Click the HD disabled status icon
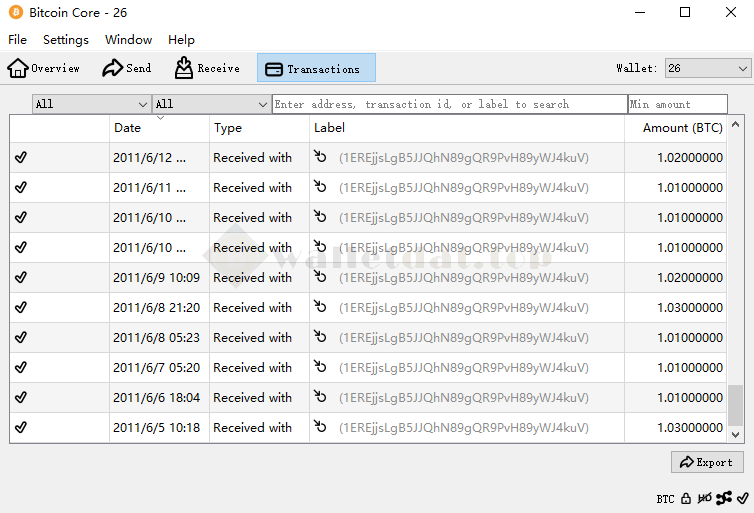Viewport: 754px width, 513px height. [x=705, y=498]
